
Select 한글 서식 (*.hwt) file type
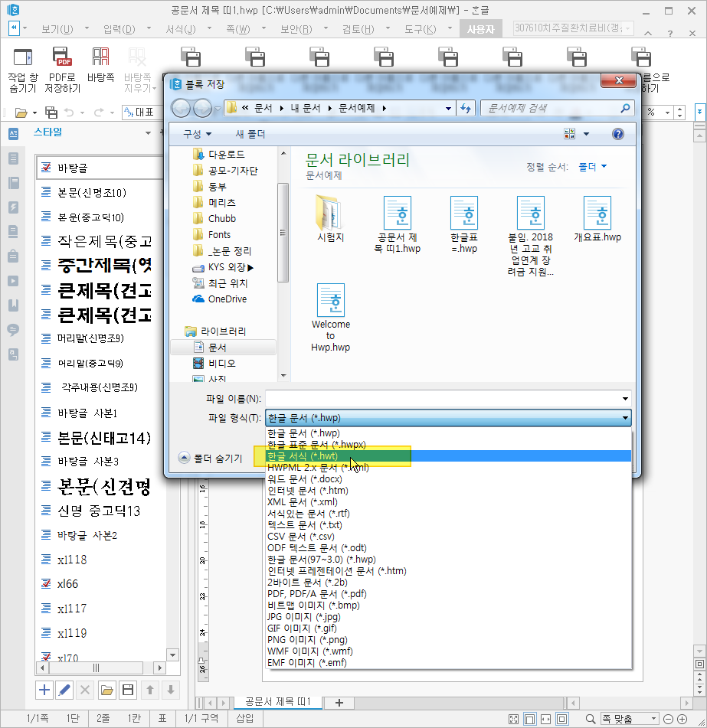tap(448, 456)
